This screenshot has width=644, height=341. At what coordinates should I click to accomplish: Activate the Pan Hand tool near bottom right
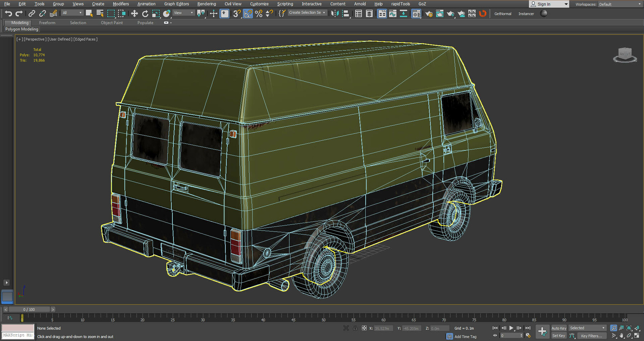(x=621, y=335)
